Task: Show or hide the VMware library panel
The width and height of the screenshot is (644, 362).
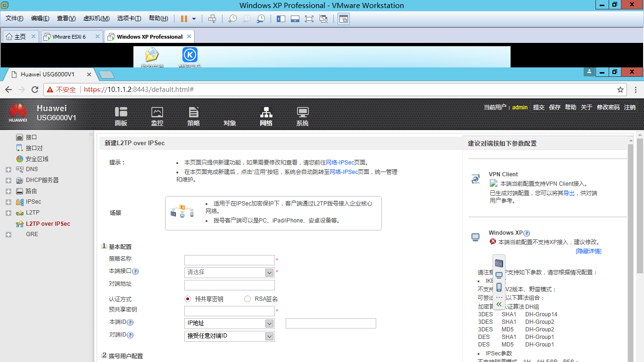Action: (281, 19)
